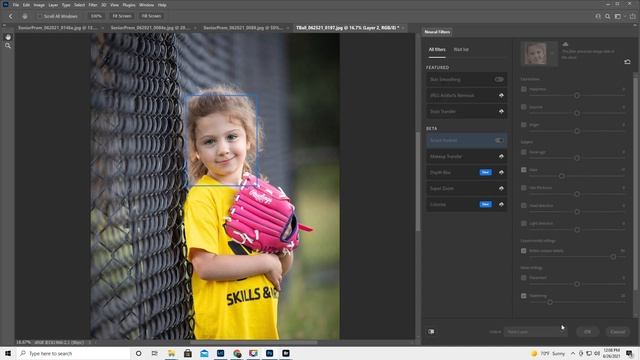Open Adobe Bridge from the taskbar

[x=286, y=353]
